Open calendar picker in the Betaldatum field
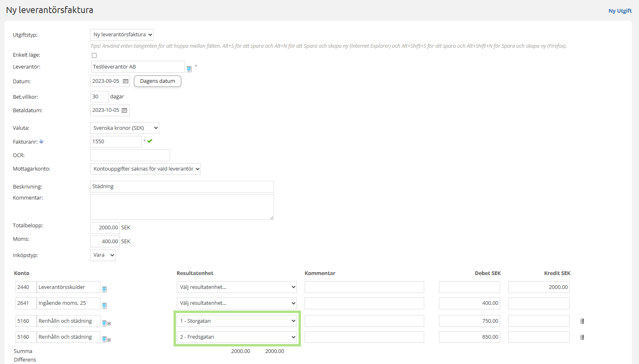This screenshot has width=639, height=364. click(125, 110)
